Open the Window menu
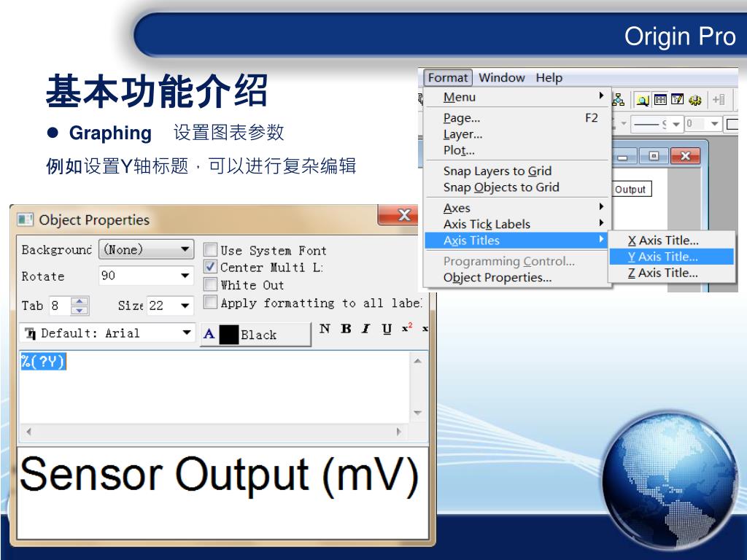Screen dimensions: 747x560 tap(502, 77)
